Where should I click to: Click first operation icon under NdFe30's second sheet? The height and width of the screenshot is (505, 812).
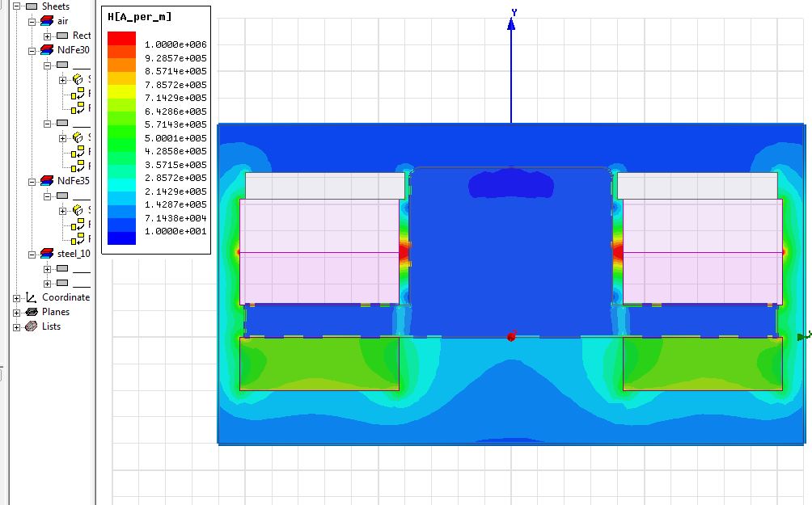click(78, 152)
